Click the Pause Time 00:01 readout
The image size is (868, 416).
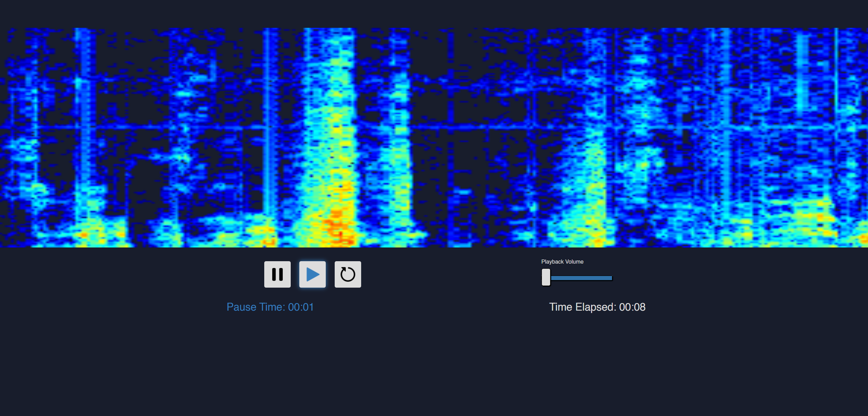click(270, 307)
